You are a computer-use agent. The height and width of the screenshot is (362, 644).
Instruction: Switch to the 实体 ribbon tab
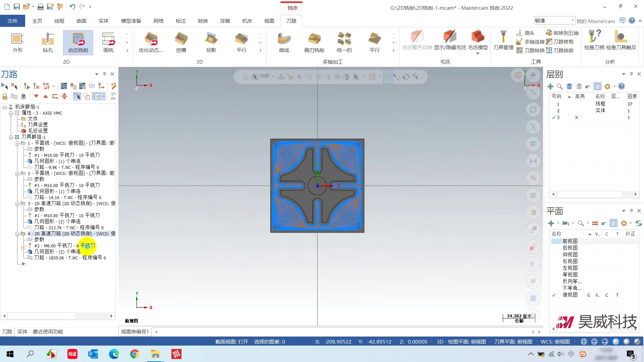(103, 21)
